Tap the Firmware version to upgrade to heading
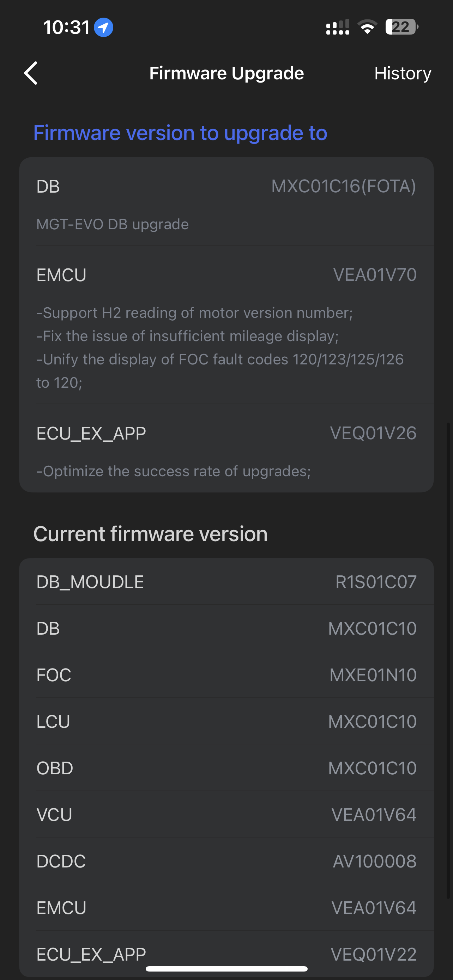Viewport: 453px width, 980px height. tap(180, 133)
